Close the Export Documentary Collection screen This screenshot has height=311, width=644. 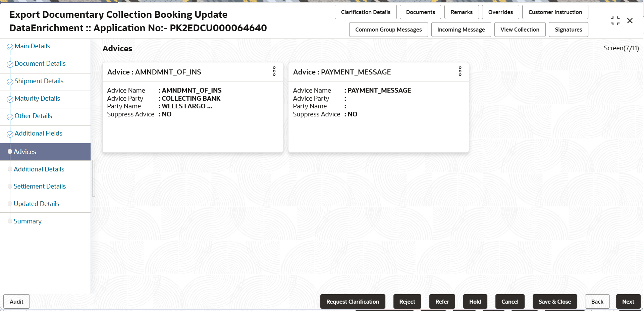[630, 21]
